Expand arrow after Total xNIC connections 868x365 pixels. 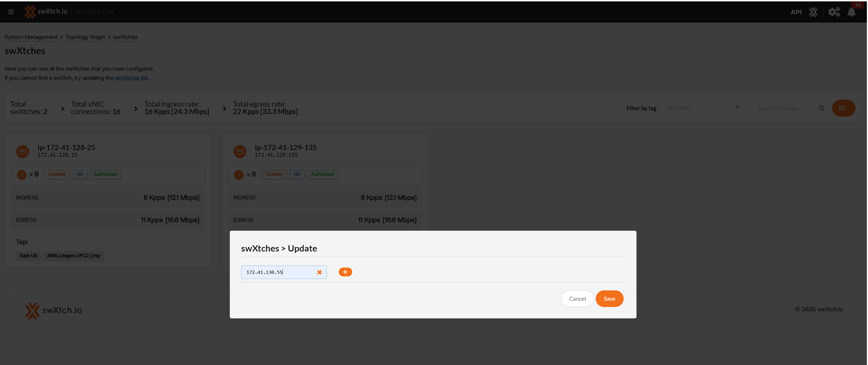(136, 109)
